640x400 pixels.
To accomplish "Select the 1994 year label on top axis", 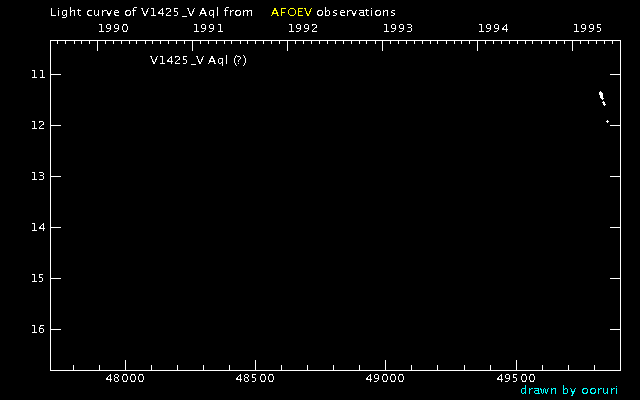I will click(x=493, y=28).
